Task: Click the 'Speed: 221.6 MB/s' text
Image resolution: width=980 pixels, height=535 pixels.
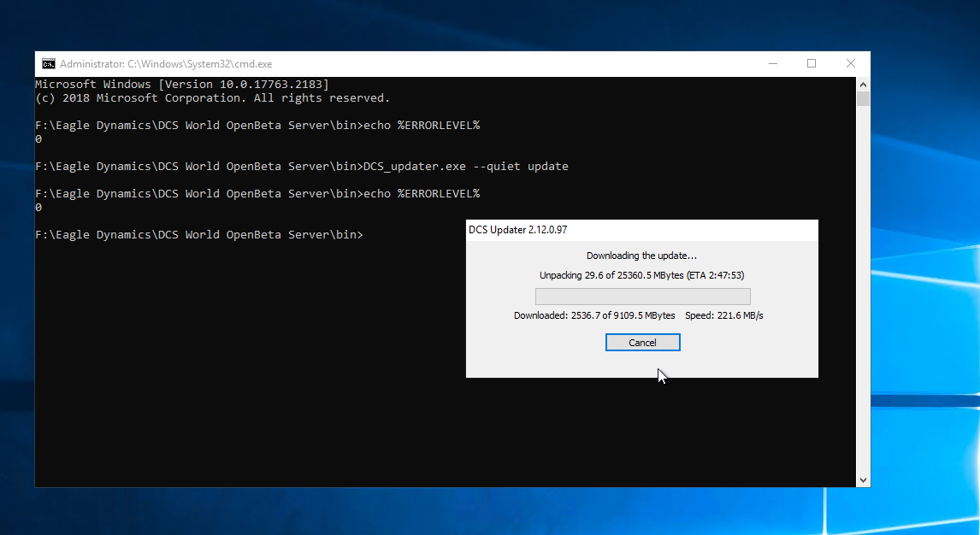Action: tap(723, 315)
